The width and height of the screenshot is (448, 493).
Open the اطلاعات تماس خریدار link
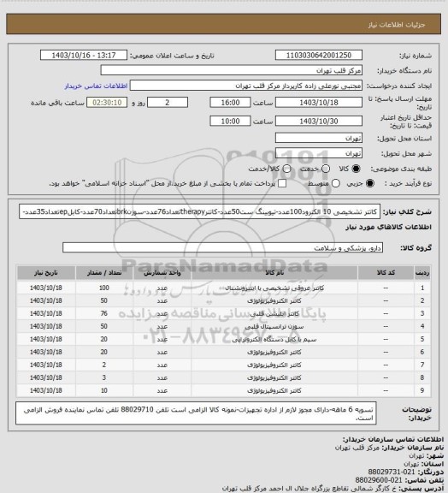point(96,86)
